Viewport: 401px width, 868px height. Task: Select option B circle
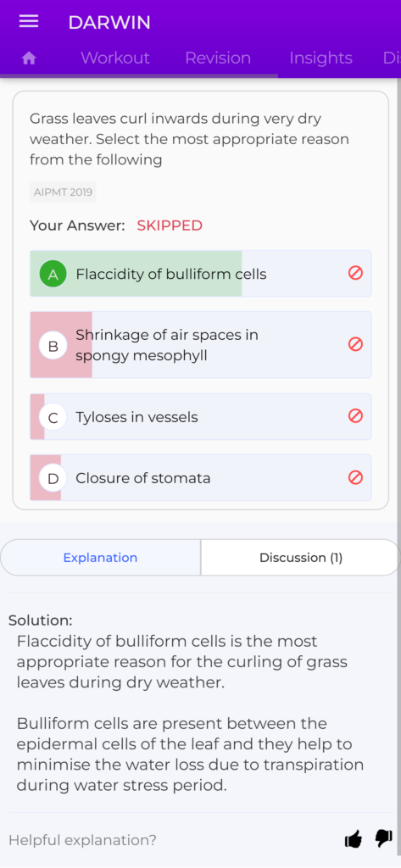[53, 346]
